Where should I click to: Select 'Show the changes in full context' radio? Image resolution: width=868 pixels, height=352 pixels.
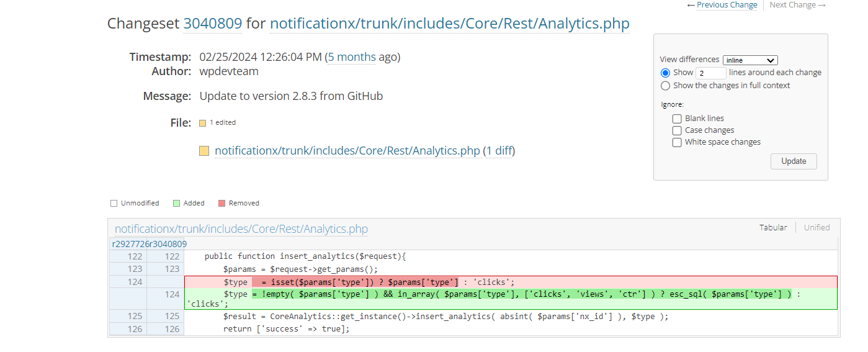666,86
